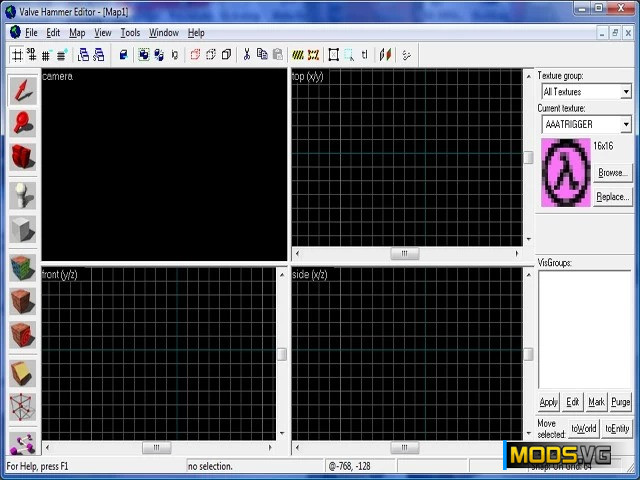The image size is (640, 480).
Task: Select the Selection arrow tool
Action: coord(22,90)
